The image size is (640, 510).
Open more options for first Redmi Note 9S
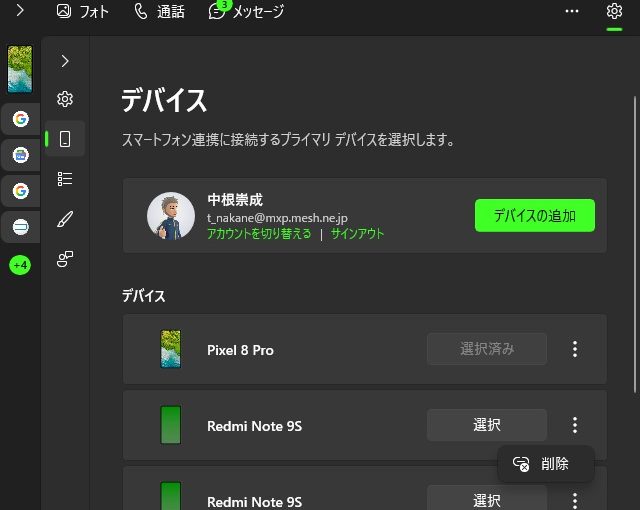pos(575,425)
